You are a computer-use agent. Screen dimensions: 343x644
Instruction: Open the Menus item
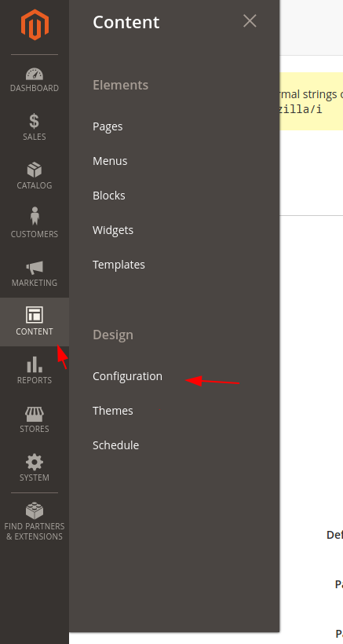coord(110,161)
